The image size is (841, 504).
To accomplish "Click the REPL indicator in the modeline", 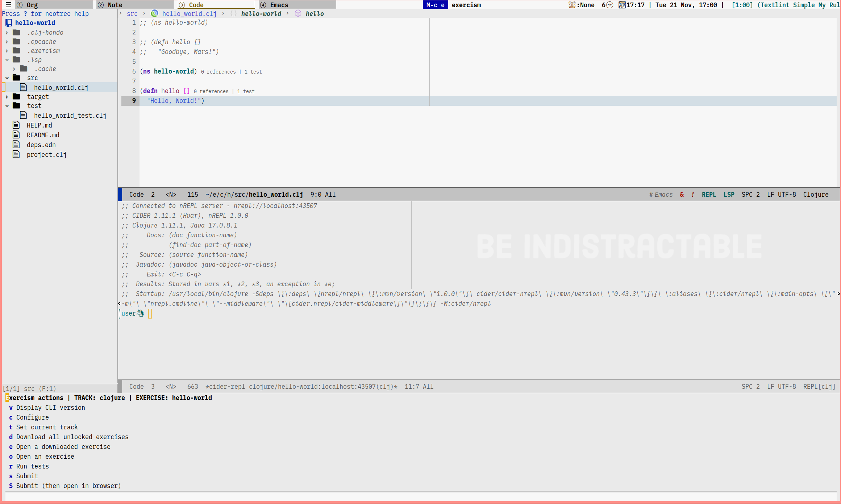I will point(709,195).
